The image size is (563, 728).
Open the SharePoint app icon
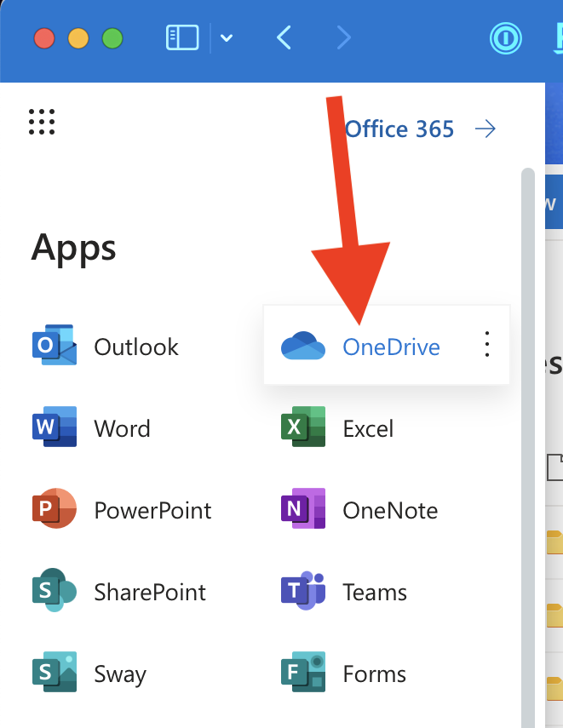pyautogui.click(x=55, y=590)
